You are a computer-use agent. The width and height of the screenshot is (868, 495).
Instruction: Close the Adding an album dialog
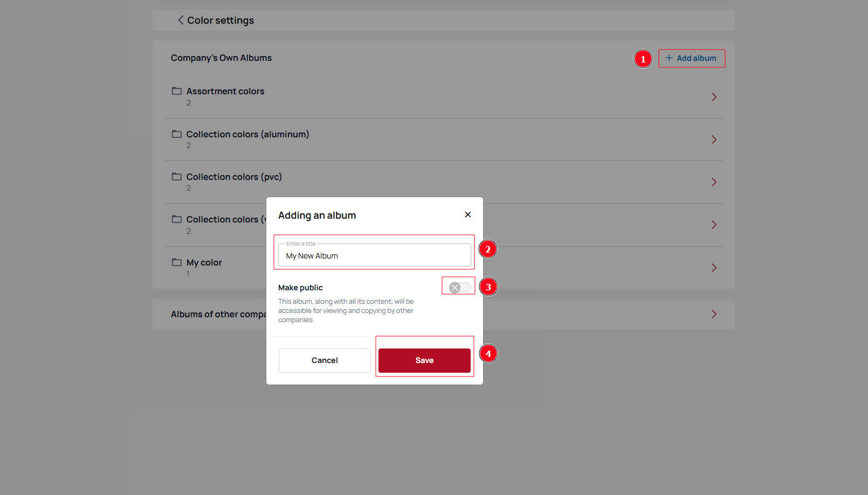(x=468, y=214)
